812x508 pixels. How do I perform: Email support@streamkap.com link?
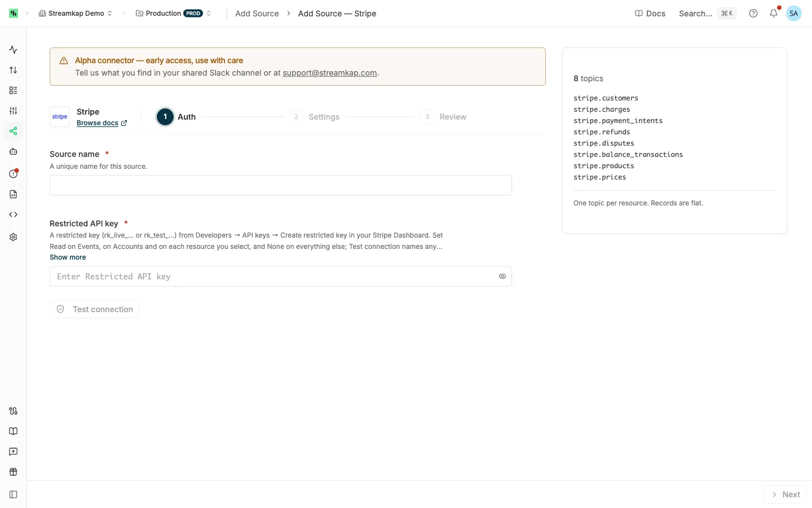click(330, 73)
